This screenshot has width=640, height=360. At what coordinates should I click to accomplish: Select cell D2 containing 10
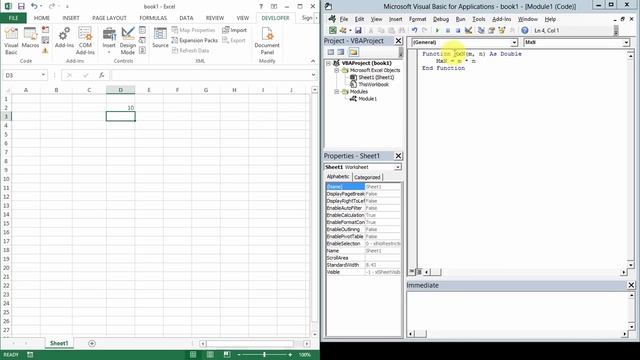pyautogui.click(x=120, y=108)
